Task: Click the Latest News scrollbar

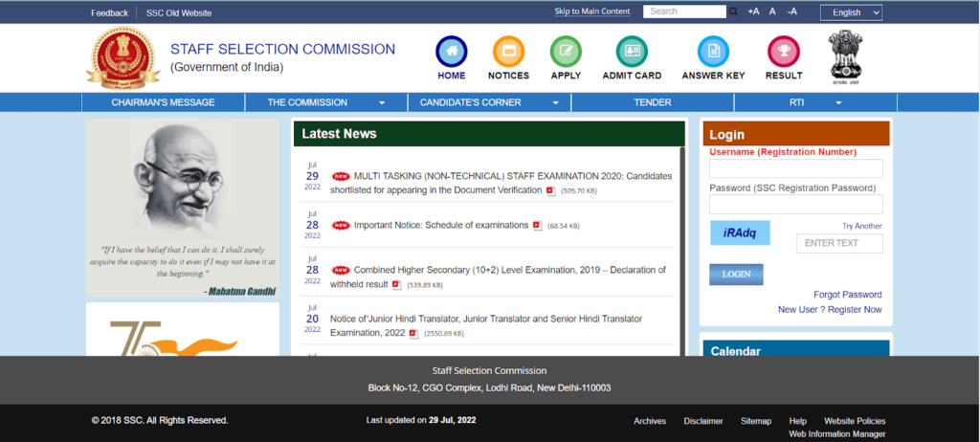Action: [681, 249]
